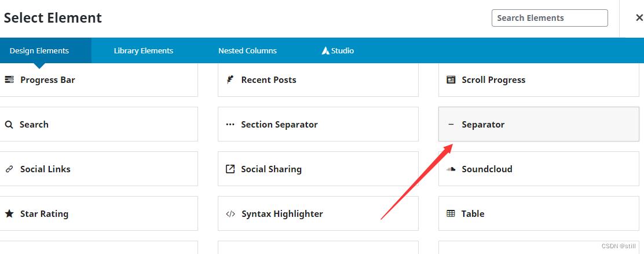Add the Social Sharing element
644x254 pixels.
coord(318,169)
